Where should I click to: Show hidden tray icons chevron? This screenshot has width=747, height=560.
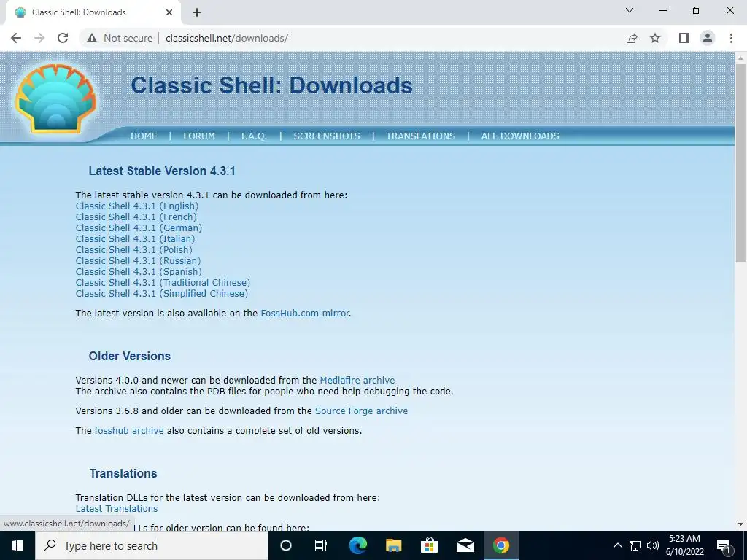(617, 545)
